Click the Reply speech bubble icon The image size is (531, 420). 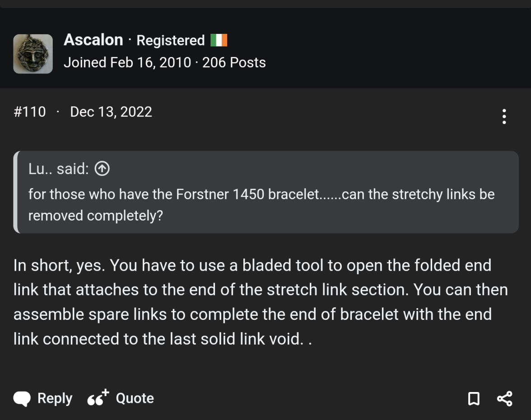pyautogui.click(x=21, y=398)
